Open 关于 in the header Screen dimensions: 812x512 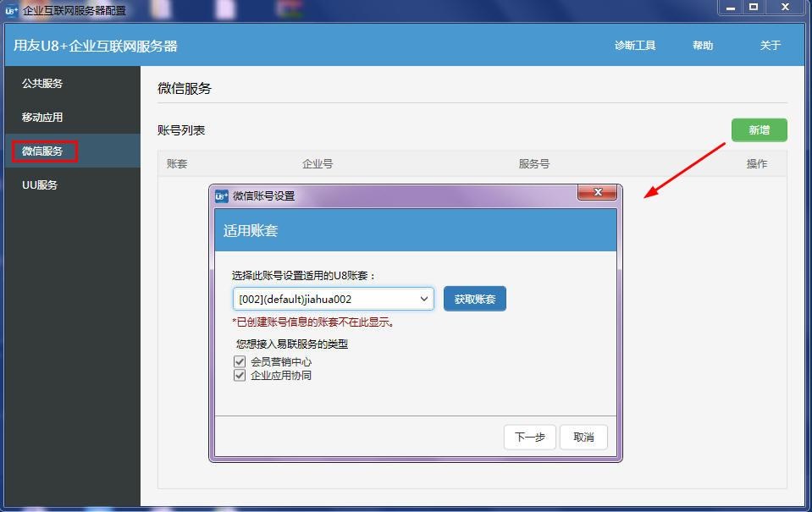click(770, 46)
